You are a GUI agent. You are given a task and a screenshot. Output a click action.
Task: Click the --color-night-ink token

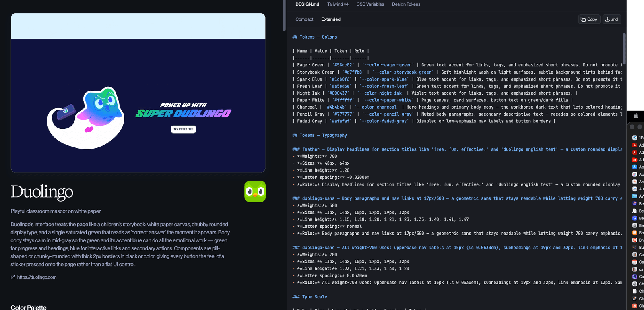point(380,93)
